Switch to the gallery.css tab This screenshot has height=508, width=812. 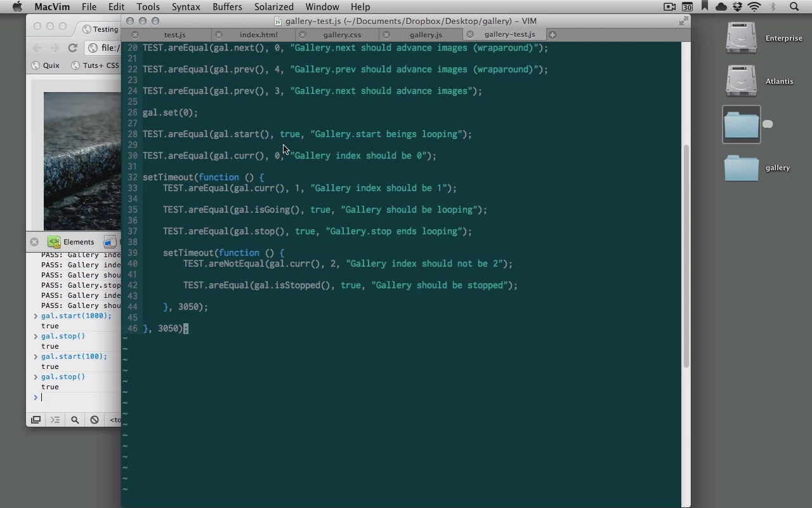point(342,34)
